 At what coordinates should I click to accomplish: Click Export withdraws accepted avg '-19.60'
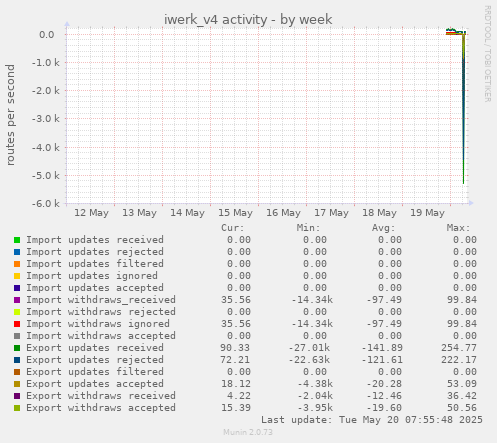coord(384,408)
